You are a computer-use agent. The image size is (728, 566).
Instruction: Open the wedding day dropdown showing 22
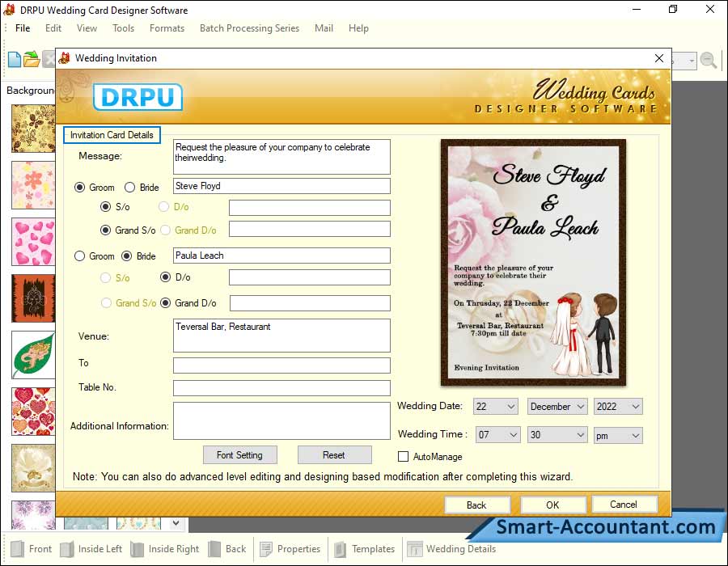[495, 407]
